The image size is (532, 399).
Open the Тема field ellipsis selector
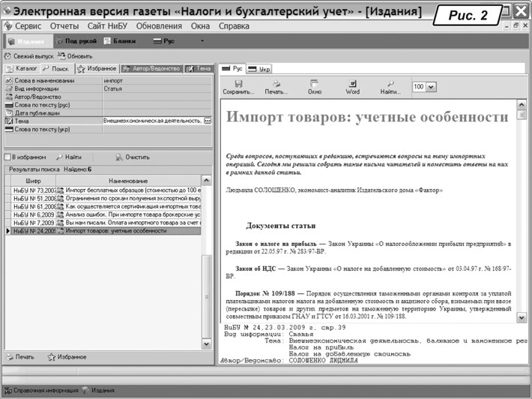pyautogui.click(x=208, y=121)
